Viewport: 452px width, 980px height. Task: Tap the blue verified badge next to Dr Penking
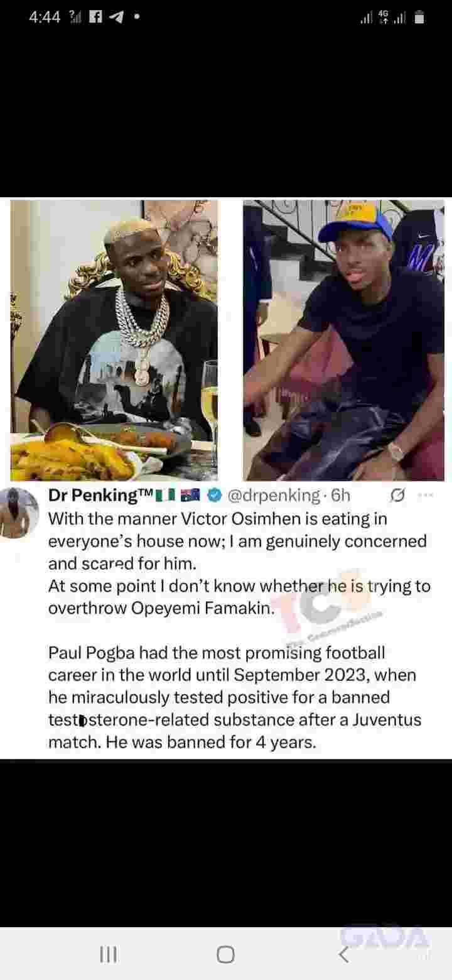coord(214,496)
